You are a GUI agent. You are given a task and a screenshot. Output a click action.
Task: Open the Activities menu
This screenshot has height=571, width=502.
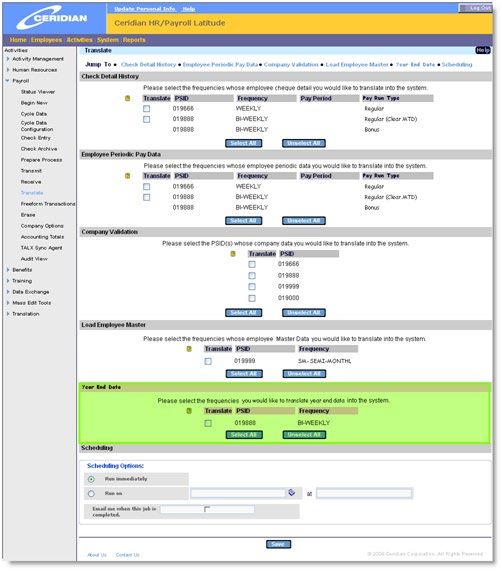pos(79,40)
